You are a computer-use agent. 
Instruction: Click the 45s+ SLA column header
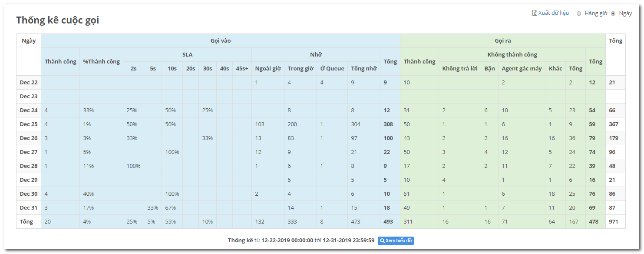(x=242, y=69)
